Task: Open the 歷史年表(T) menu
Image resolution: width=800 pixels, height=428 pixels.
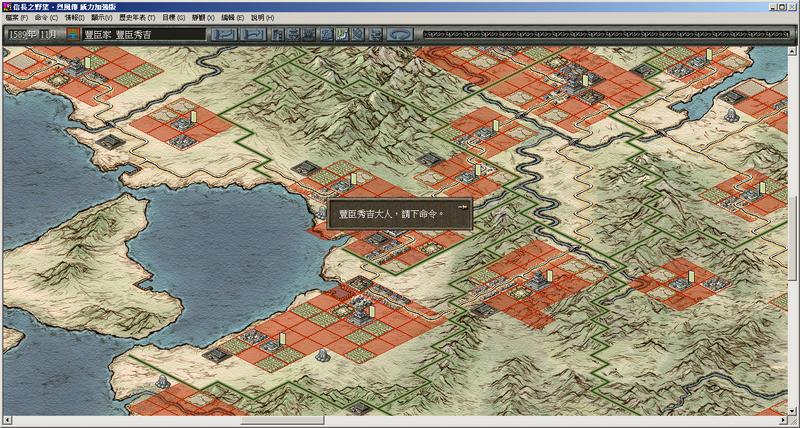Action: coord(137,17)
